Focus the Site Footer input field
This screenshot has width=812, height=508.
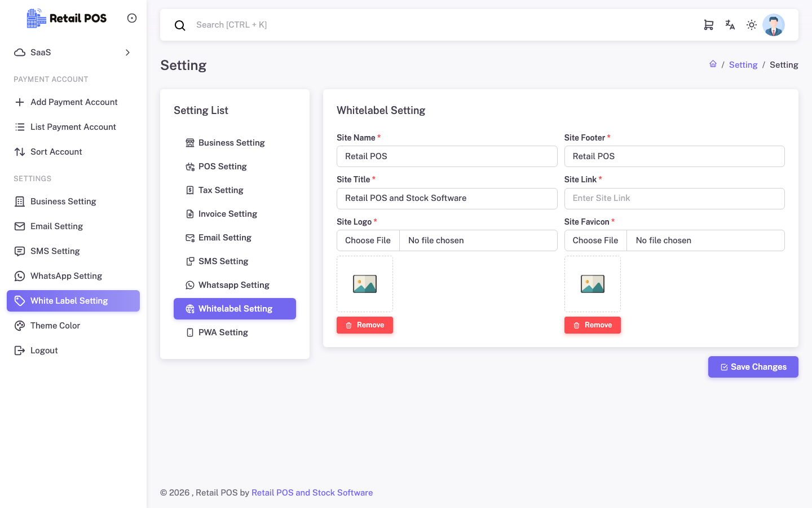pos(674,156)
